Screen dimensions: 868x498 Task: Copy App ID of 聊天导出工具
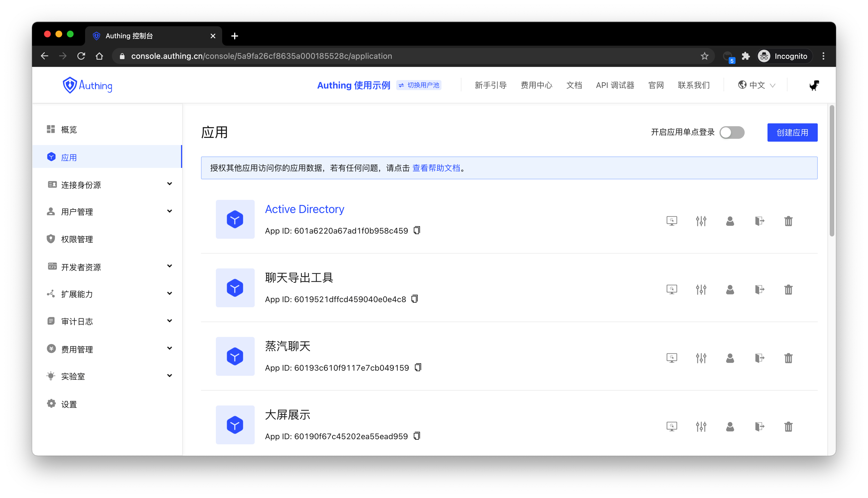(x=415, y=299)
